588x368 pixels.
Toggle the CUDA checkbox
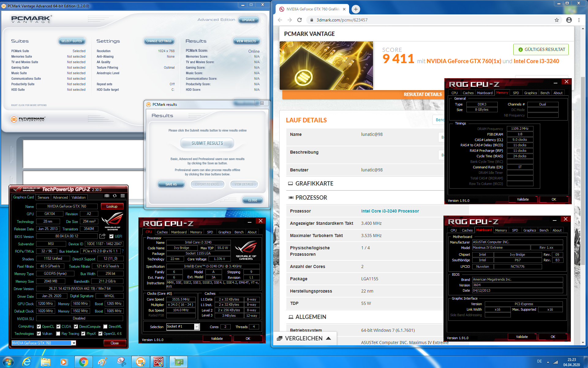[x=58, y=327]
